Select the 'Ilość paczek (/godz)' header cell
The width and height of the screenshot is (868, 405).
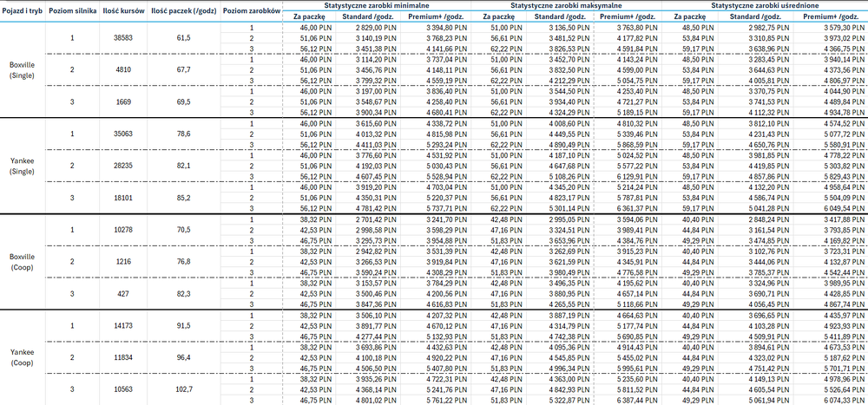click(x=183, y=11)
